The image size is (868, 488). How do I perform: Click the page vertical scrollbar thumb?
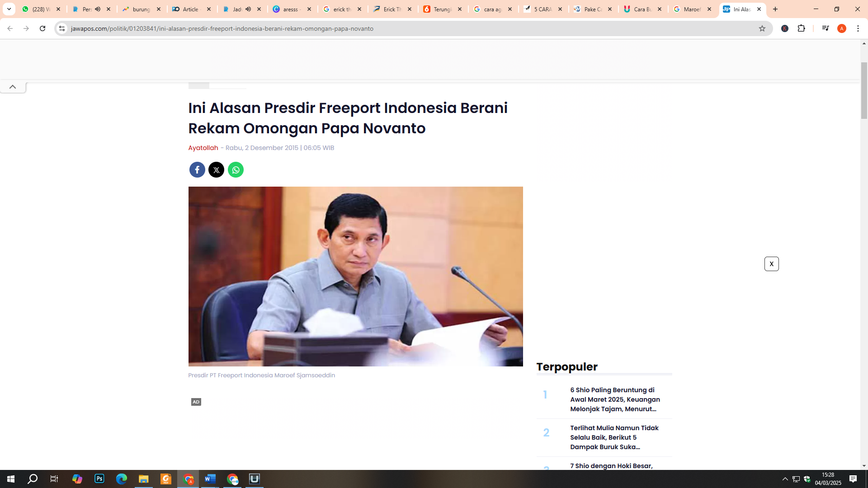coord(864,90)
